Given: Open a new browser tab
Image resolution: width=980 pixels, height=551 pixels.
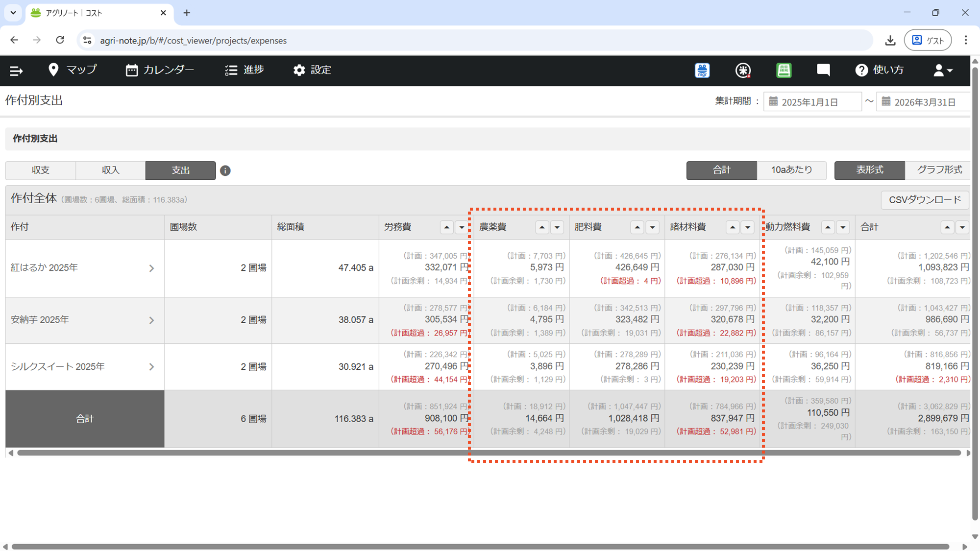Looking at the screenshot, I should (x=187, y=13).
